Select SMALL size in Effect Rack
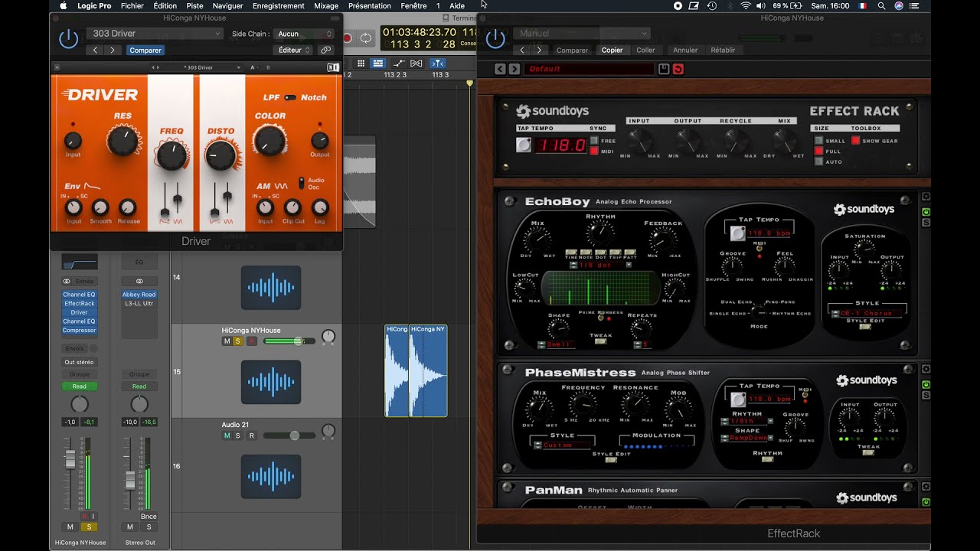 818,141
